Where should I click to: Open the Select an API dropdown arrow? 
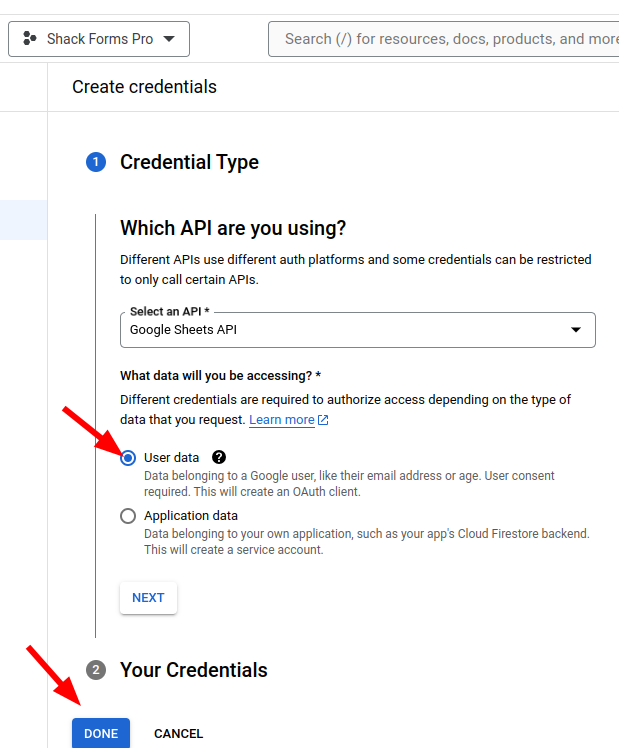(576, 330)
